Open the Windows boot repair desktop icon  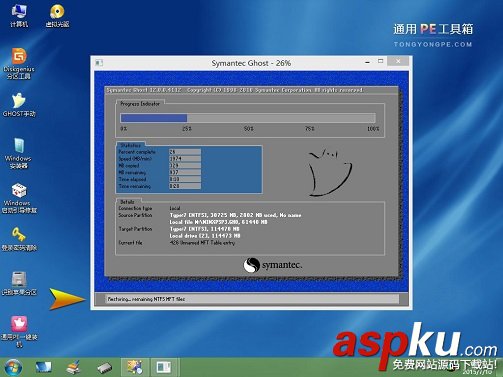[19, 198]
